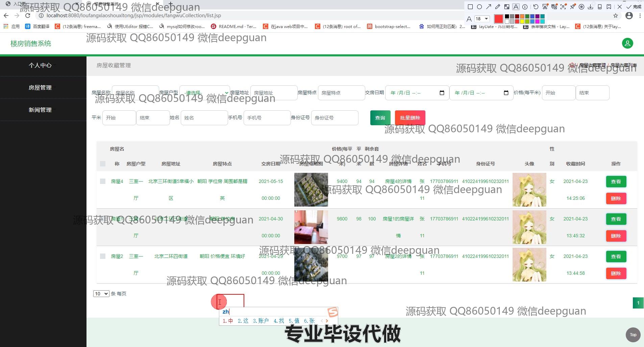Screen dimensions: 644x347
Task: Choose the pencil drawing tool
Action: tap(498, 7)
